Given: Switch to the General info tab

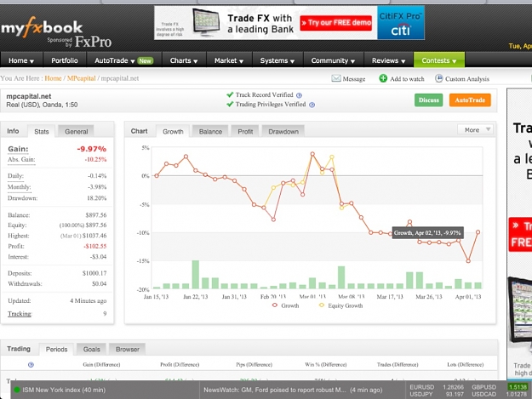Looking at the screenshot, I should click(76, 131).
